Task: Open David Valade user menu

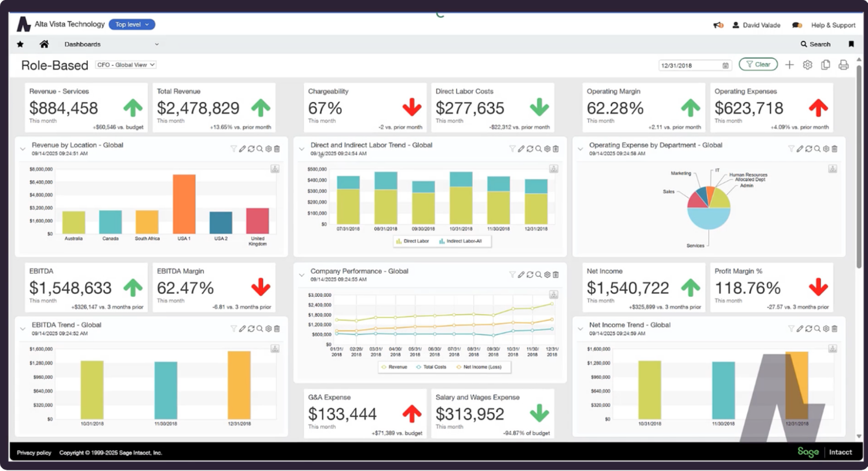Action: coord(756,25)
